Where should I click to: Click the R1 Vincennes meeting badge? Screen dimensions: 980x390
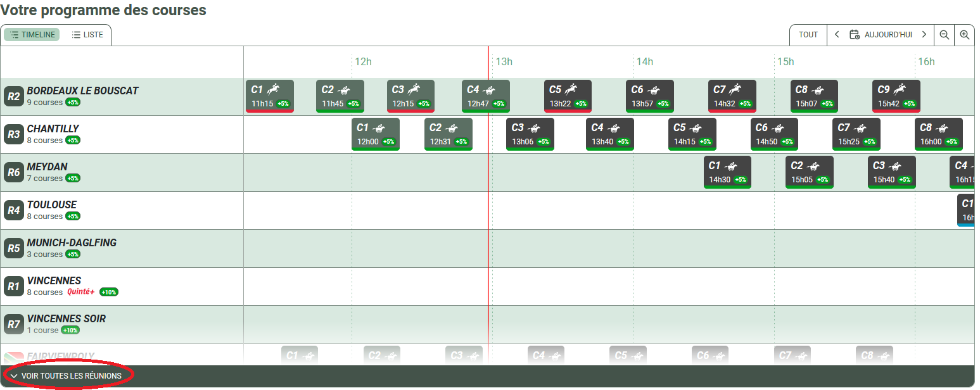[x=13, y=287]
